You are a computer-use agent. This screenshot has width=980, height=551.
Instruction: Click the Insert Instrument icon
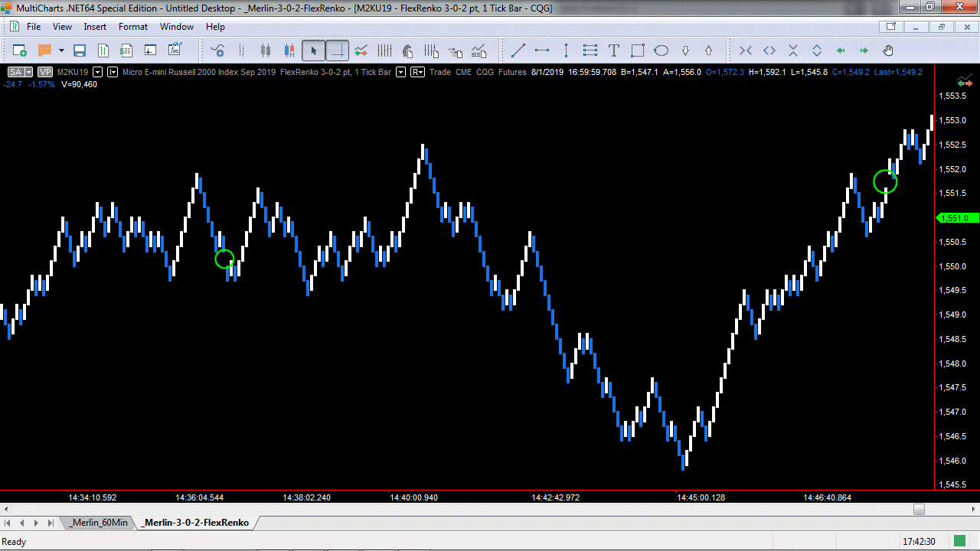(x=217, y=51)
